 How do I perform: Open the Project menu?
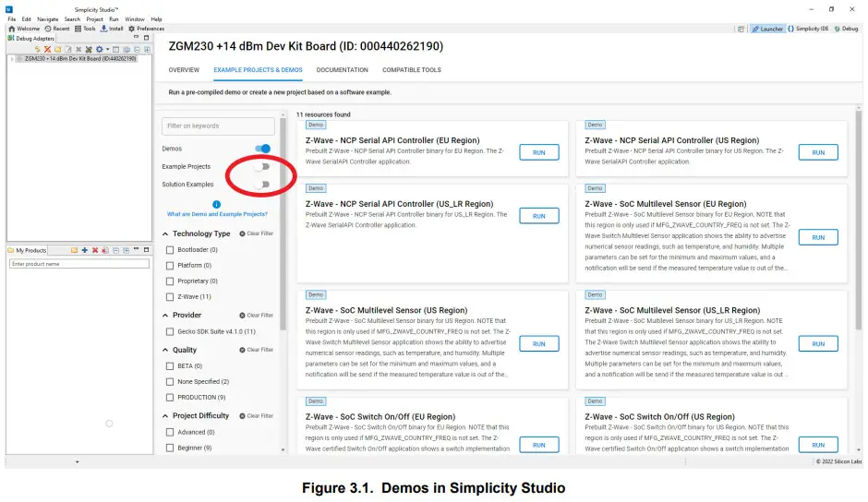point(95,18)
